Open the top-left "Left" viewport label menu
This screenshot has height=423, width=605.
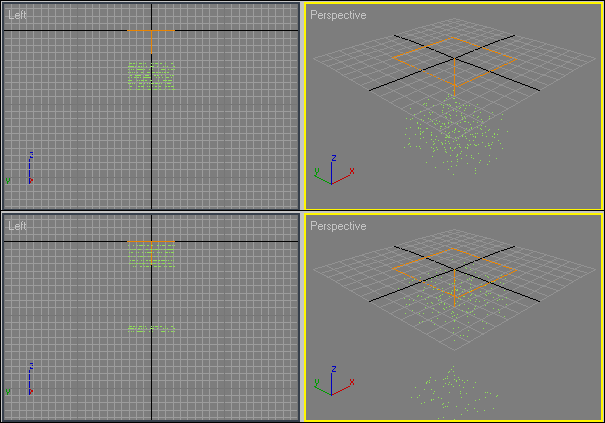pyautogui.click(x=17, y=16)
